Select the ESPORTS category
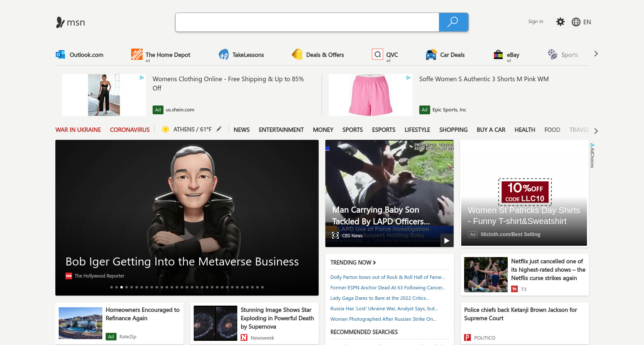Image resolution: width=644 pixels, height=345 pixels. click(384, 130)
